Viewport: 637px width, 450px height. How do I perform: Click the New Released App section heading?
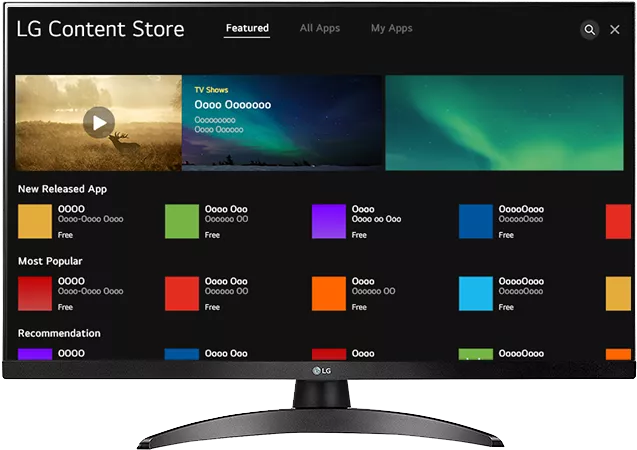(x=62, y=189)
